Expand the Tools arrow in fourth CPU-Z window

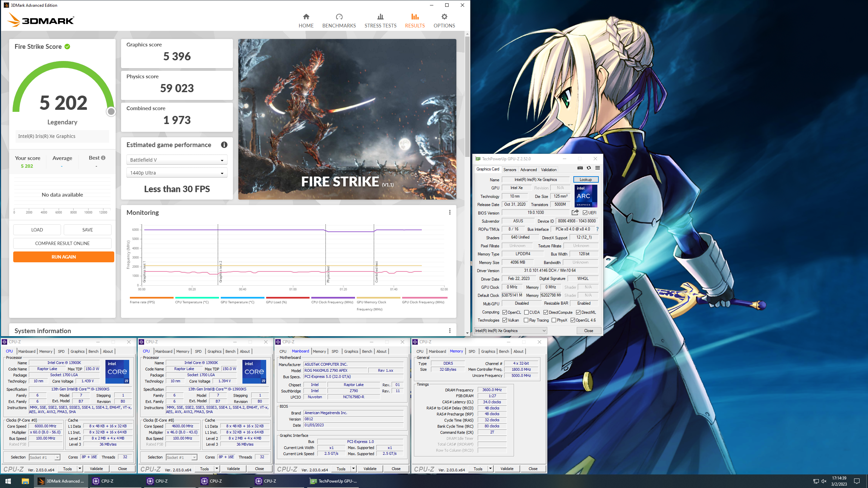coord(490,469)
